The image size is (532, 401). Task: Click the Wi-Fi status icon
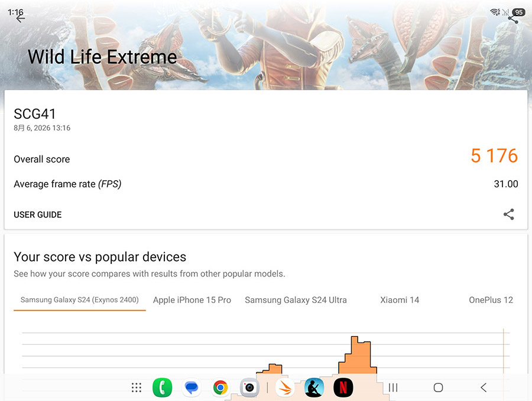495,12
